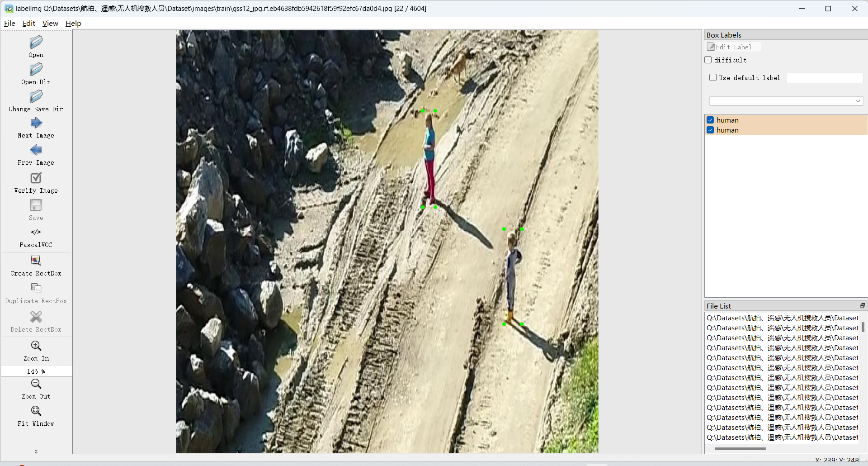Click the Save toolbar icon
This screenshot has height=466, width=868.
[36, 205]
